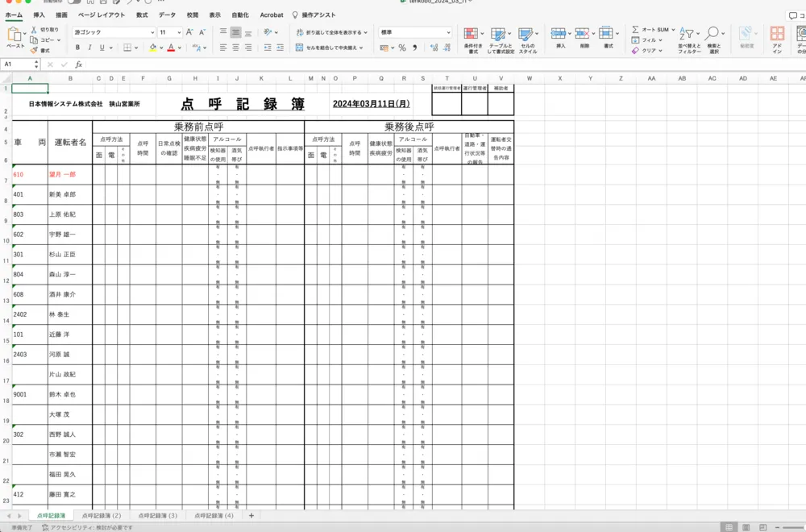Screen dimensions: 806x532
Task: Click Merge and Center (セルを結合して中央揃え)
Action: [x=329, y=48]
